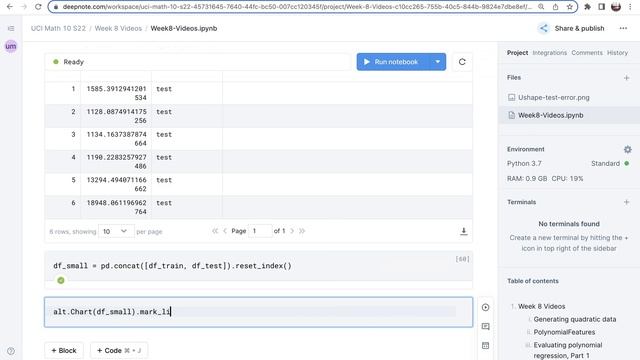Open the browser profile avatar
The height and width of the screenshot is (360, 640).
coord(616,7)
